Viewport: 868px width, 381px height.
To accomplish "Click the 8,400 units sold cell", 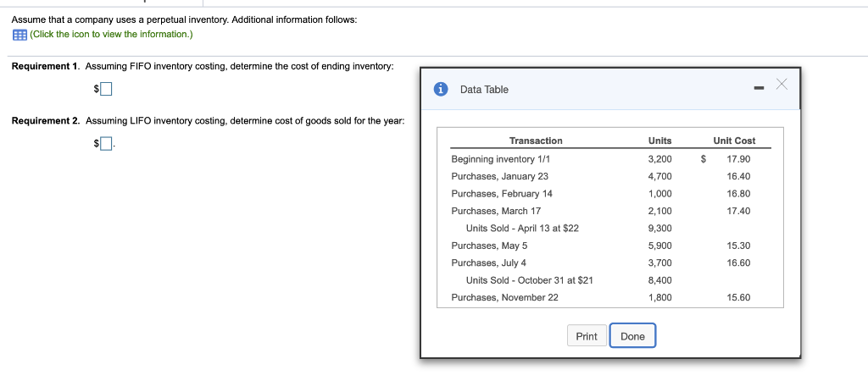I will 659,280.
